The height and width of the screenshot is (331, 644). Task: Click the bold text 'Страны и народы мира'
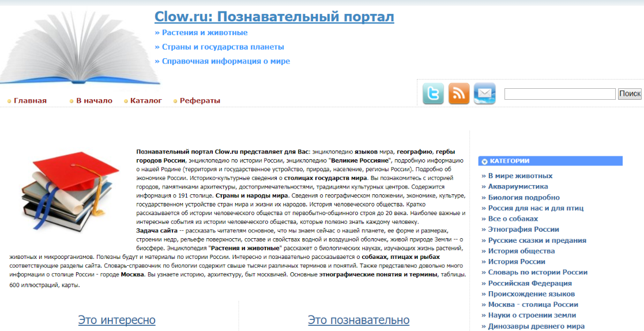click(x=252, y=195)
